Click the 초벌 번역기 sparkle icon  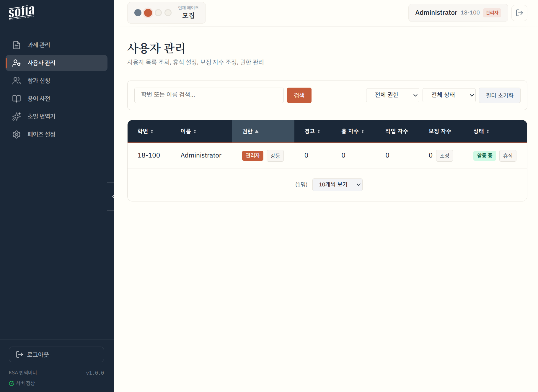pos(16,116)
